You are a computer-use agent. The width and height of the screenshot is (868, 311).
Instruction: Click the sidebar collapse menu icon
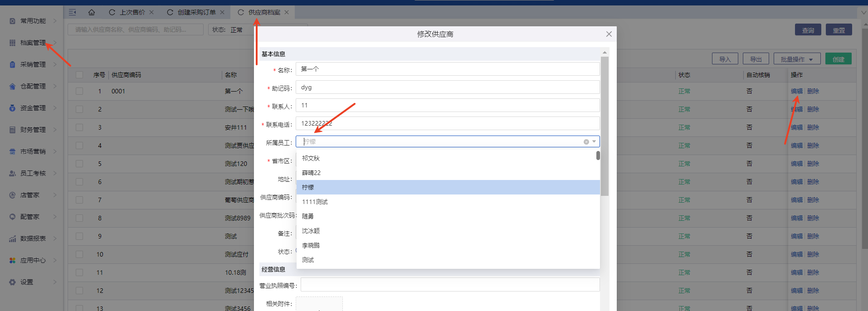pyautogui.click(x=73, y=12)
